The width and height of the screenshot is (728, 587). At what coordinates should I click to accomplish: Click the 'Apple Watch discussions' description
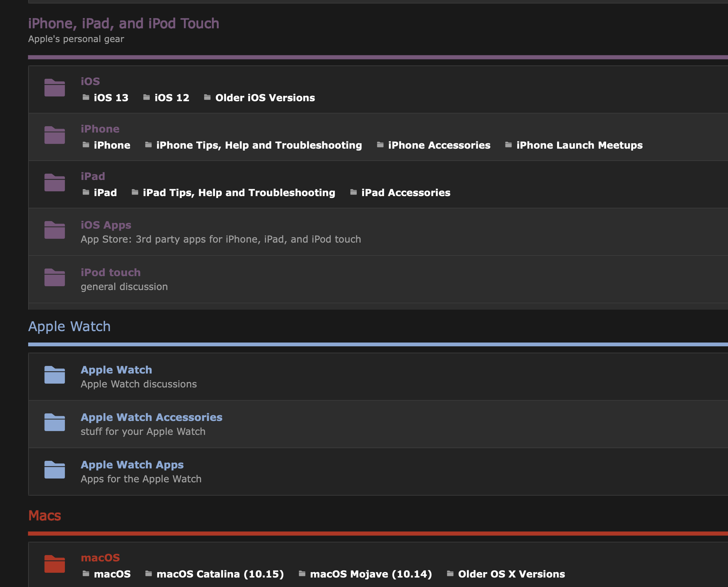pyautogui.click(x=139, y=384)
